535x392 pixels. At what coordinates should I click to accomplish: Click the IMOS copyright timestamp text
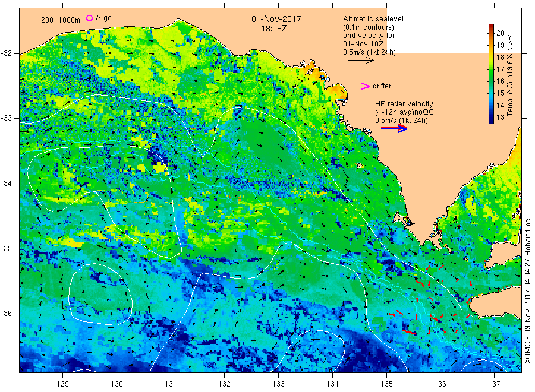coord(527,291)
